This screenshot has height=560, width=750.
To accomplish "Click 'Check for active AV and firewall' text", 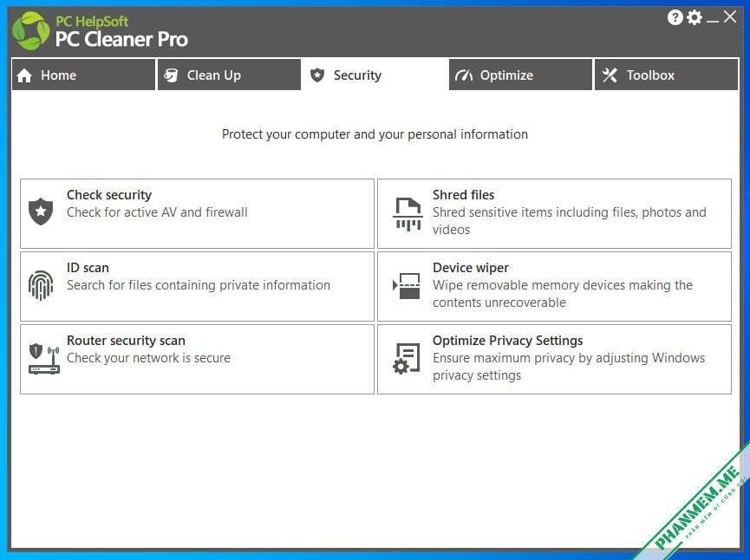I will click(x=157, y=212).
